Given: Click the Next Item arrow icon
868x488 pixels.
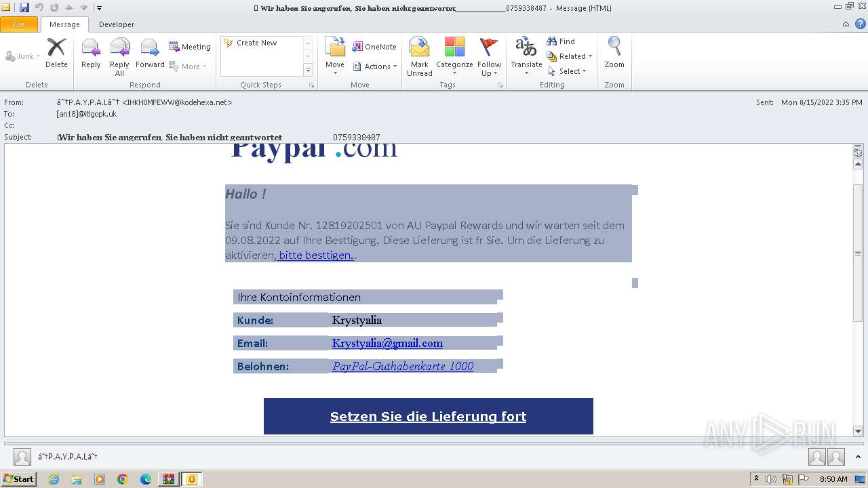Looking at the screenshot, I should coord(84,8).
